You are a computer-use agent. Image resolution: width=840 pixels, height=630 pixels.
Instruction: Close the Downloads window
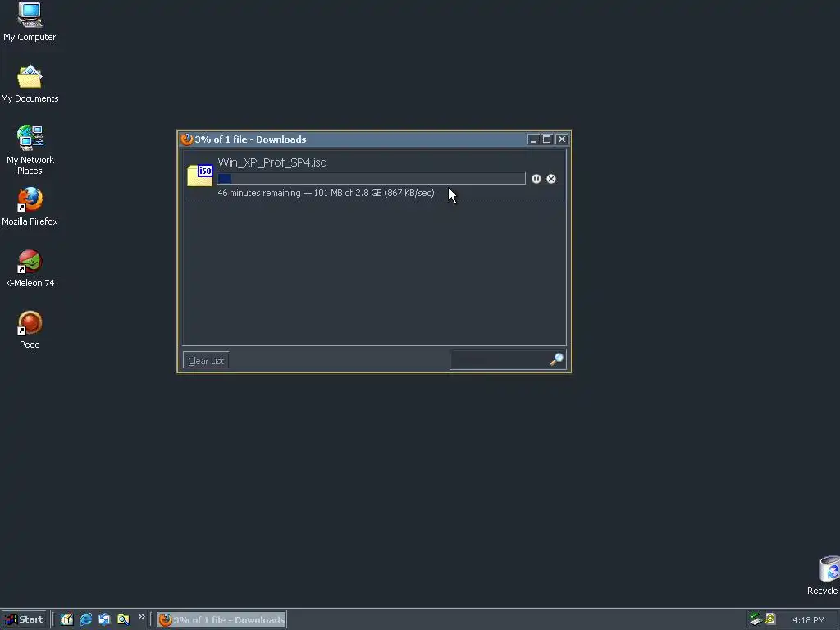(561, 139)
